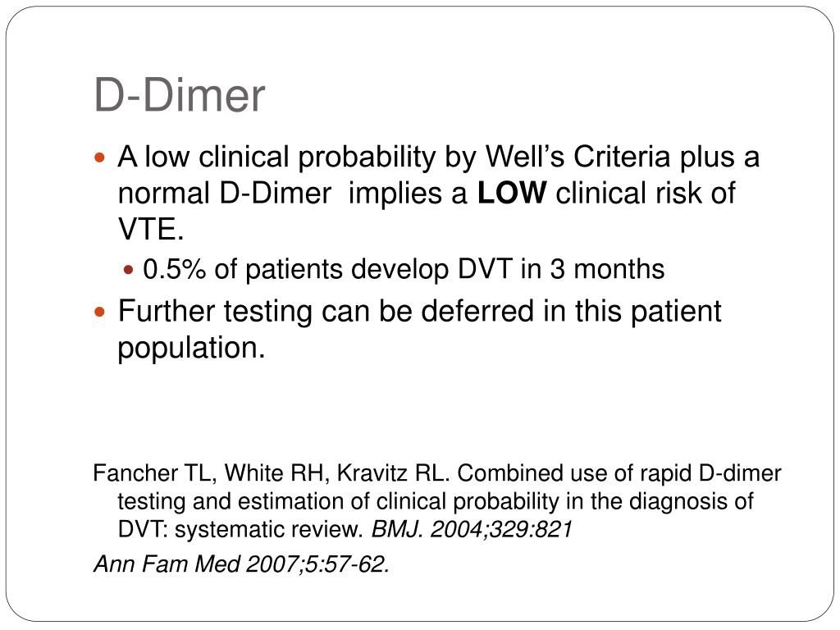This screenshot has width=840, height=630.
Task: Click the text 'Well's Criteria'
Action: tap(577, 157)
